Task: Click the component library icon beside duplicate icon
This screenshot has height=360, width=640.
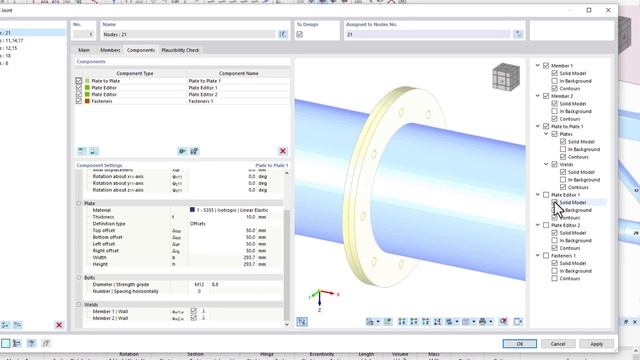Action: click(x=194, y=151)
